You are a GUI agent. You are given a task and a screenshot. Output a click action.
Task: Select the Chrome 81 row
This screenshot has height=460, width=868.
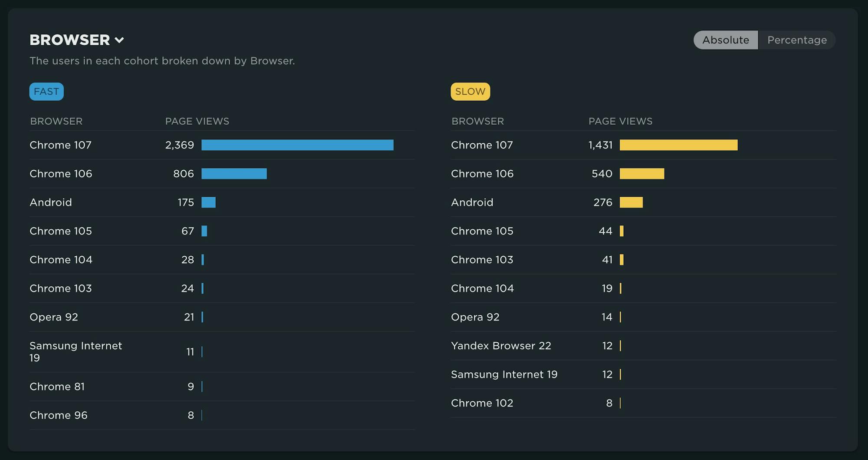coord(56,386)
